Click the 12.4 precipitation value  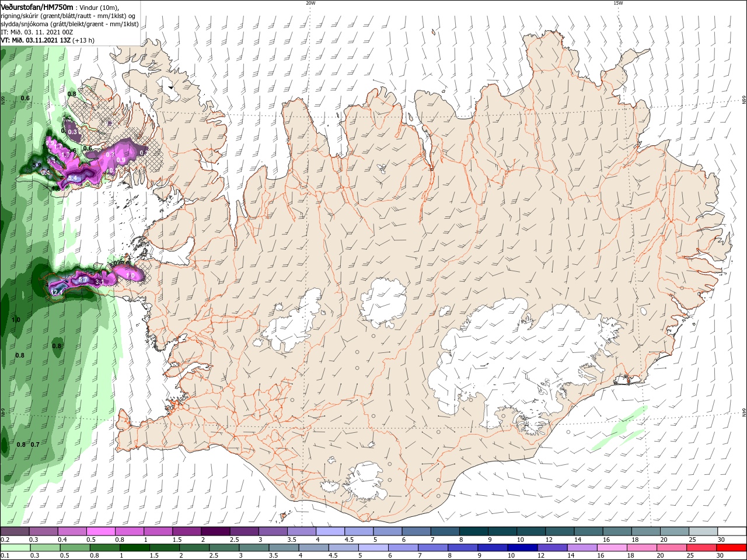[57, 292]
